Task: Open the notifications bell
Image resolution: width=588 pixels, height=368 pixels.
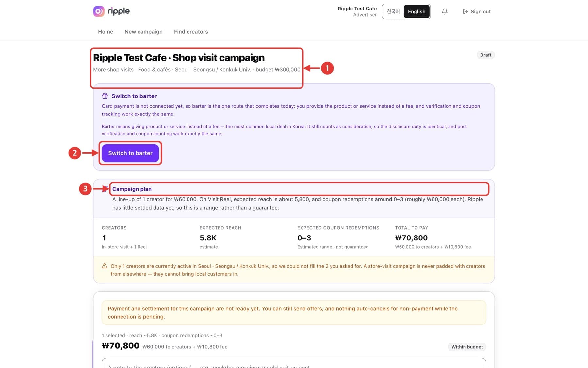Action: pyautogui.click(x=445, y=11)
